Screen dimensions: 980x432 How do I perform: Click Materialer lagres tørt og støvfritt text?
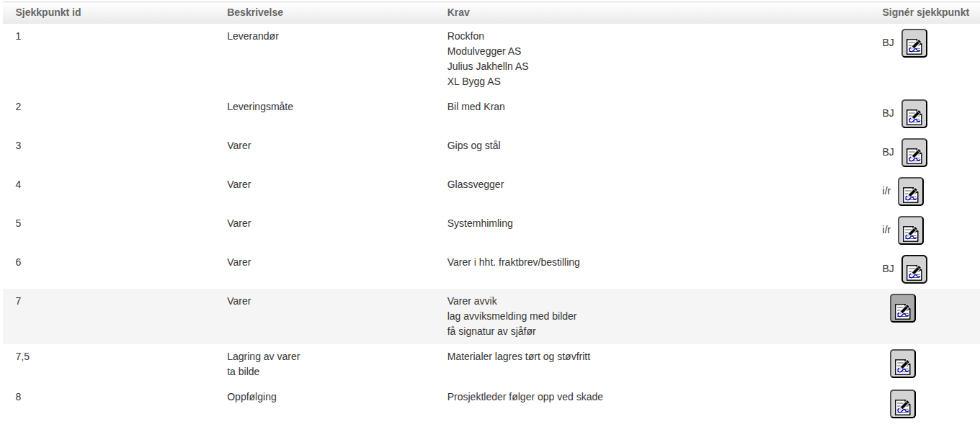[519, 356]
